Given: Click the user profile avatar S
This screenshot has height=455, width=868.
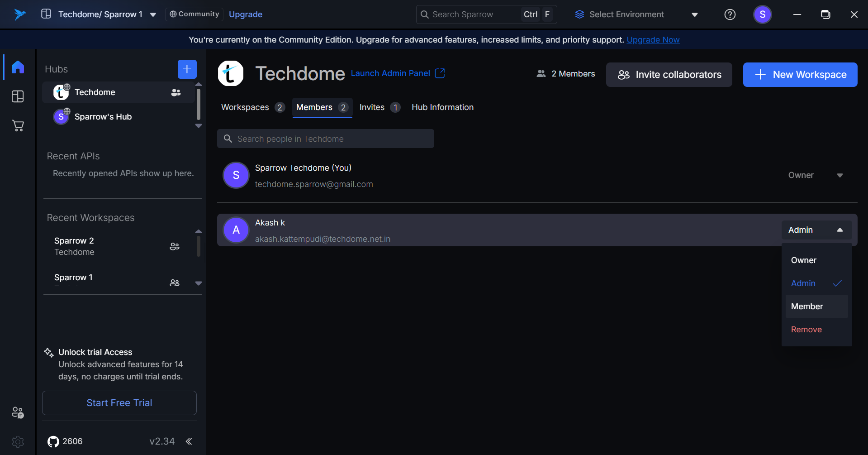Looking at the screenshot, I should tap(762, 14).
